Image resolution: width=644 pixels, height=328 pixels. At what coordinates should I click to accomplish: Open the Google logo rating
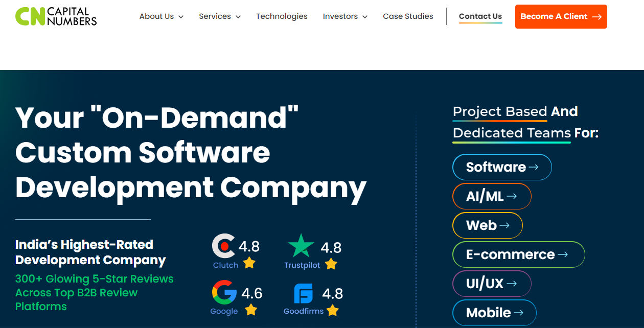click(224, 293)
